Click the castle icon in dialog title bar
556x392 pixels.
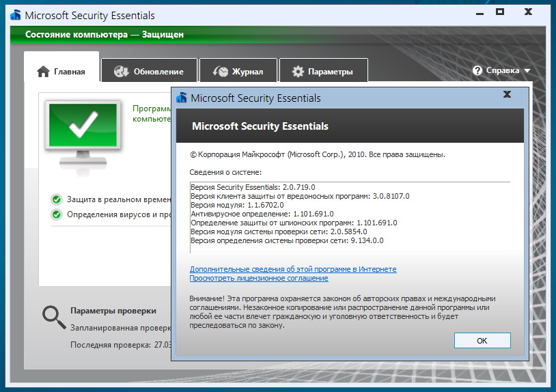(x=182, y=98)
